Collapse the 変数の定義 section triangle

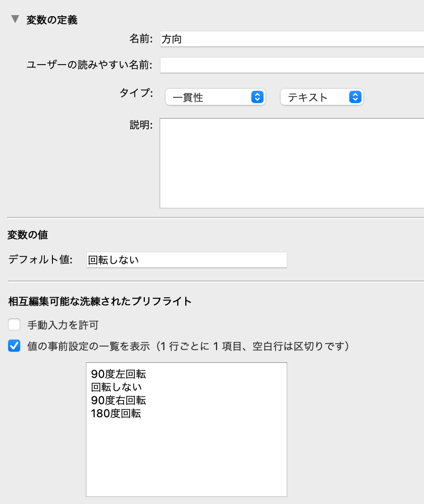coord(15,19)
